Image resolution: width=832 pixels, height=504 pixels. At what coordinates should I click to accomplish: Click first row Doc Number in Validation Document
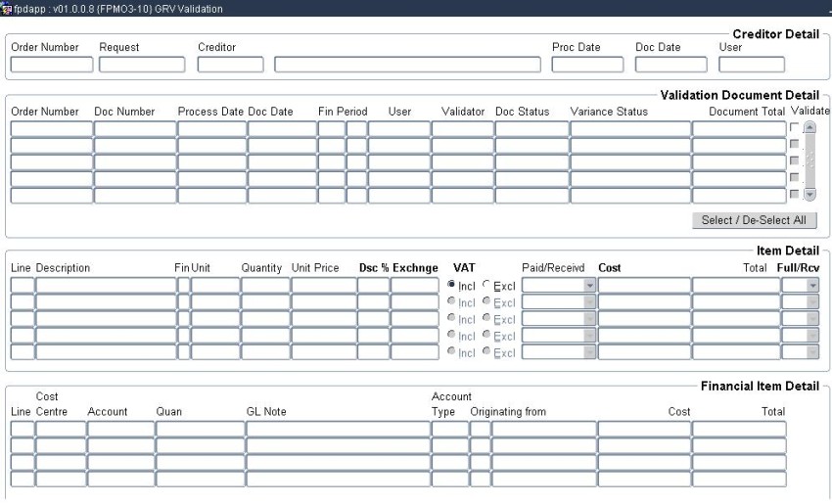click(x=134, y=129)
